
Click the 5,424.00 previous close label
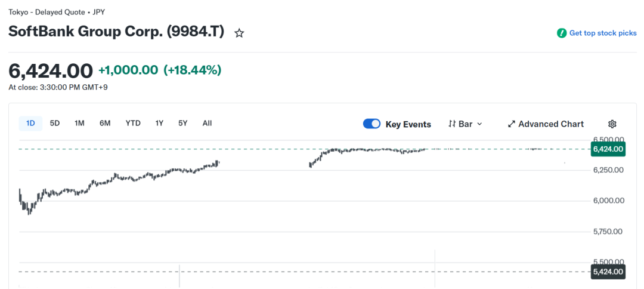pos(608,272)
